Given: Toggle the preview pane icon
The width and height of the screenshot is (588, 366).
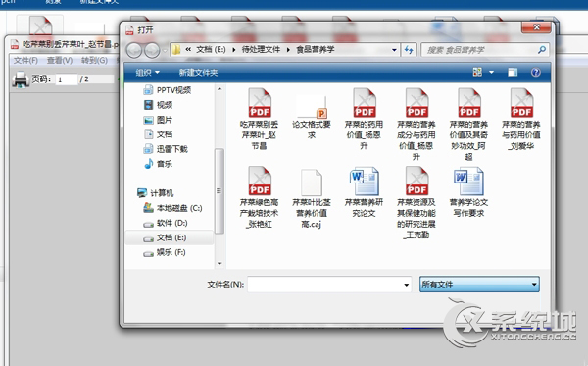Looking at the screenshot, I should point(513,72).
